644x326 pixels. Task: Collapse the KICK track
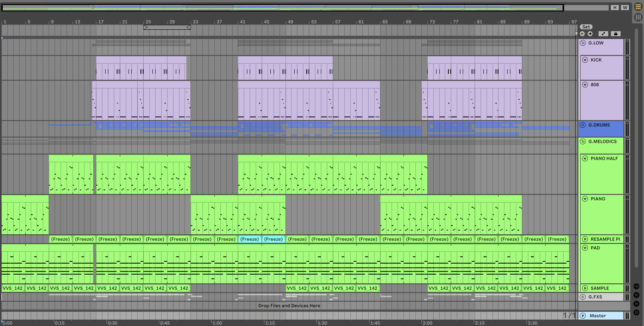(585, 60)
